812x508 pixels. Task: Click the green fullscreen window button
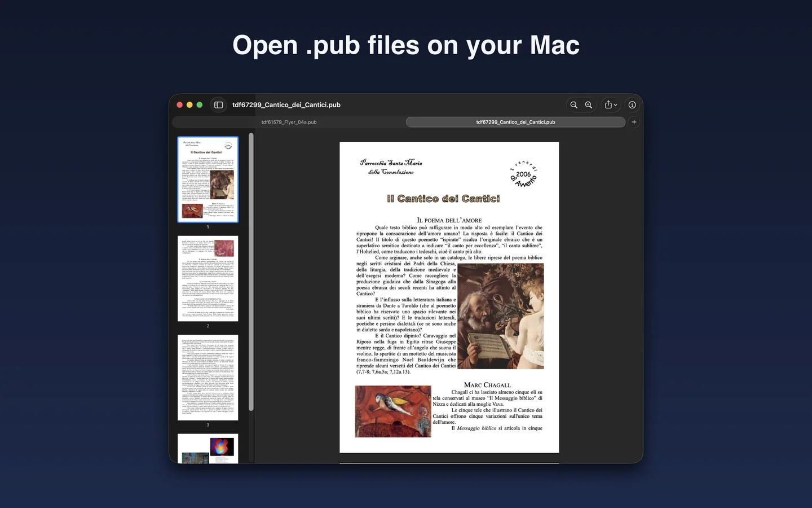click(200, 105)
